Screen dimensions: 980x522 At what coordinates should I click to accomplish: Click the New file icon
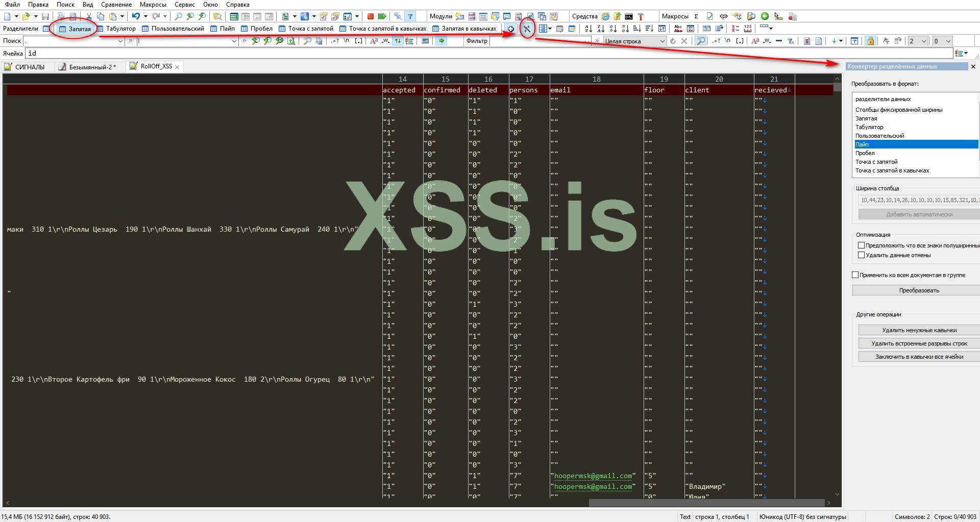tap(7, 16)
